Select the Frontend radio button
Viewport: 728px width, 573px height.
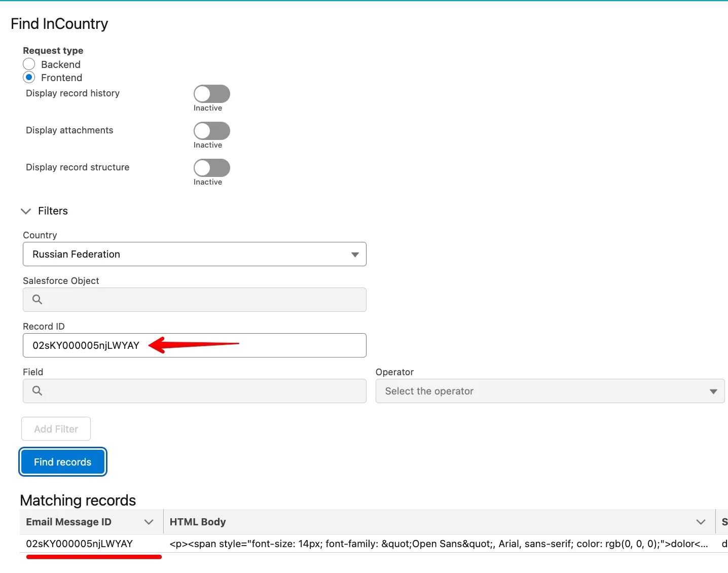coord(29,78)
